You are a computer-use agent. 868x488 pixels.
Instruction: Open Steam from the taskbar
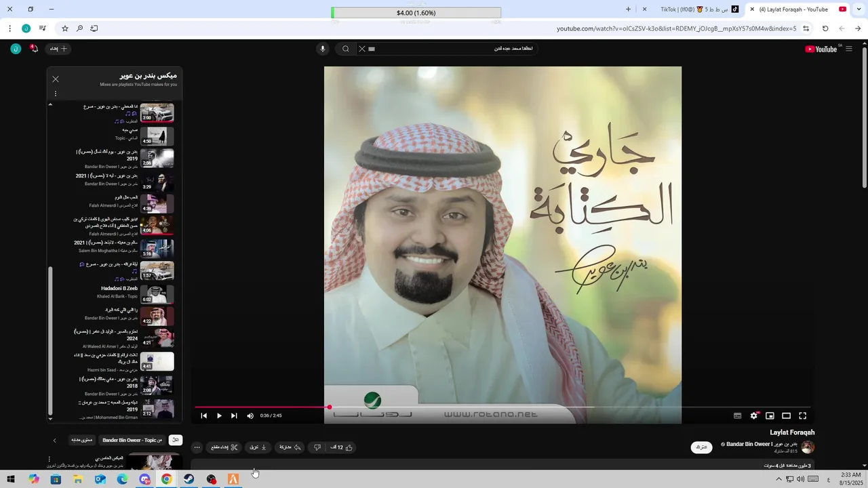click(x=189, y=479)
